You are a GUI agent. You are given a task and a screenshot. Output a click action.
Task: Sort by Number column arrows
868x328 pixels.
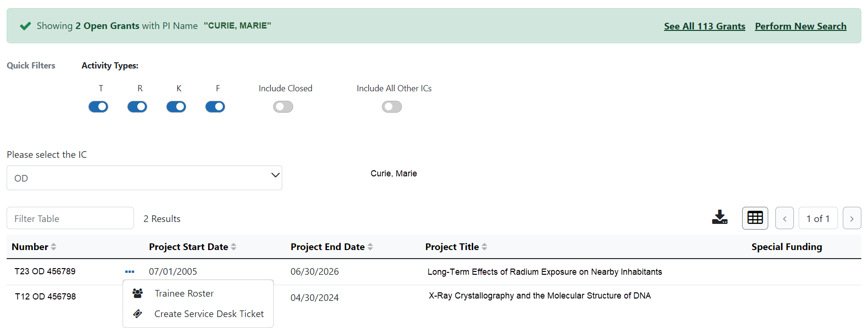click(x=54, y=247)
